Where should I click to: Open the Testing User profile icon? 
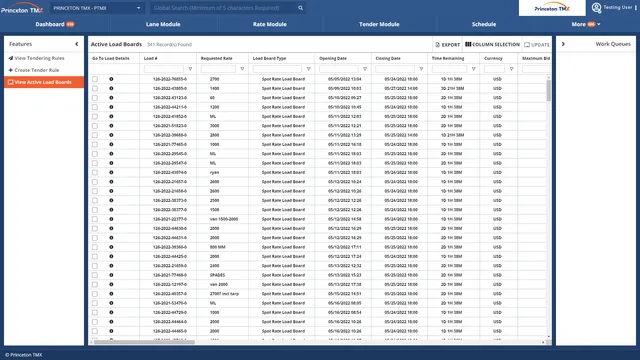coord(596,8)
